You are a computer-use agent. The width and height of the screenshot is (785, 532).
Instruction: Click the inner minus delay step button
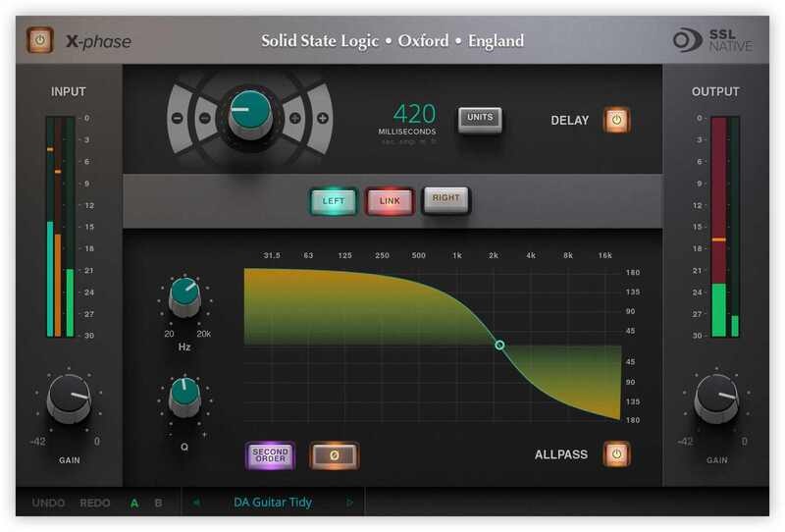[204, 118]
